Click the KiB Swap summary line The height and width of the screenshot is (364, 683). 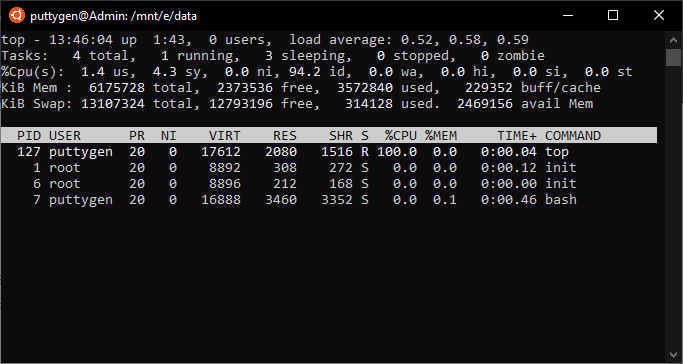pyautogui.click(x=297, y=104)
